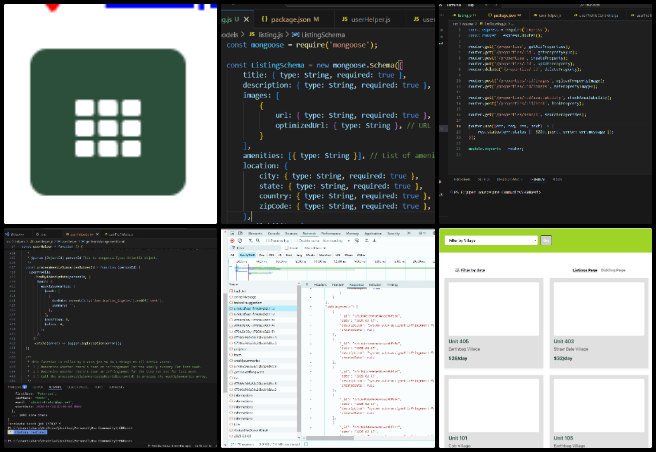Image resolution: width=656 pixels, height=452 pixels.
Task: Select the CSS request type filter
Action: tap(272, 255)
